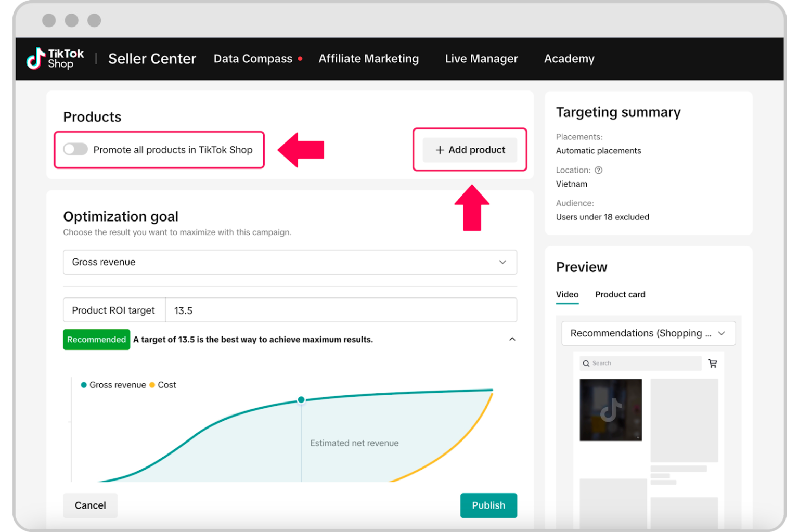799x532 pixels.
Task: Open the Gross revenue optimization goal dropdown
Action: pos(290,262)
